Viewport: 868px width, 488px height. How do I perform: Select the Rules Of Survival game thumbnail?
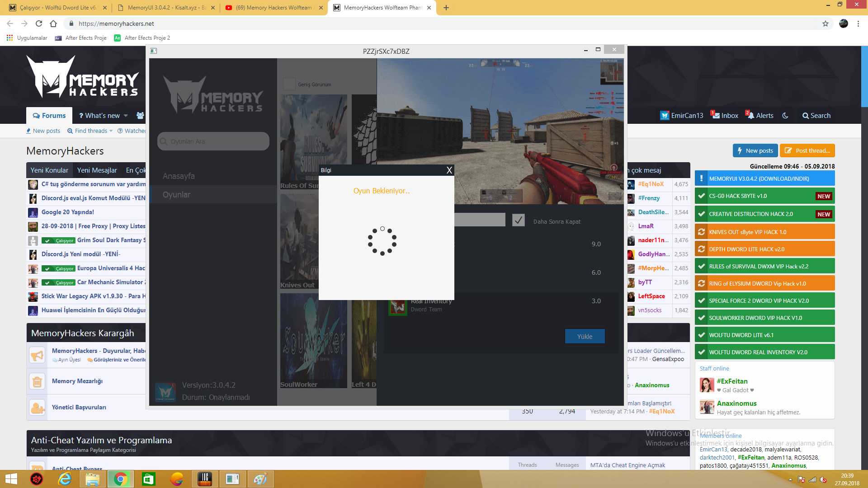coord(314,142)
